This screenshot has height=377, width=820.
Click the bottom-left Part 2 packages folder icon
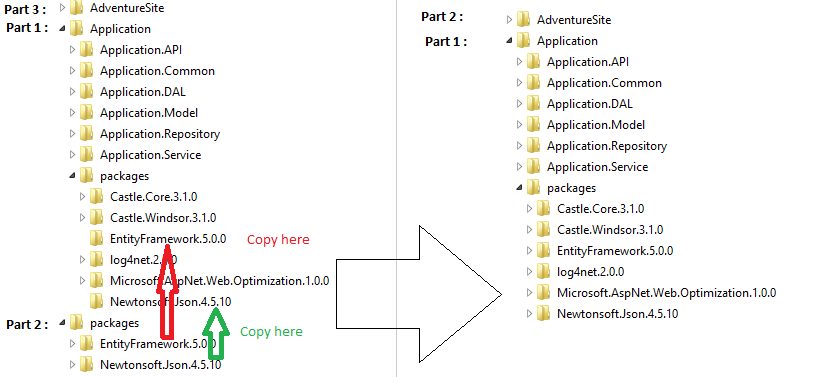pos(76,323)
